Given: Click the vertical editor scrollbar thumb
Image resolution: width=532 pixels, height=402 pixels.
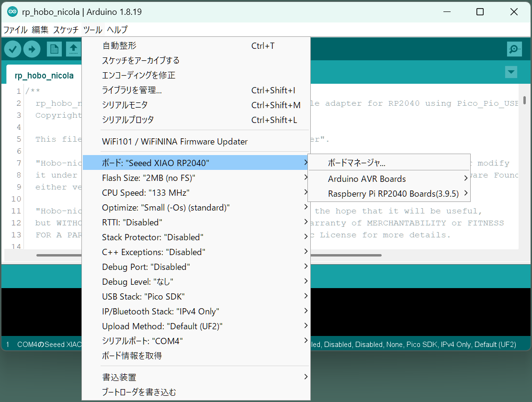Looking at the screenshot, I should tap(525, 100).
